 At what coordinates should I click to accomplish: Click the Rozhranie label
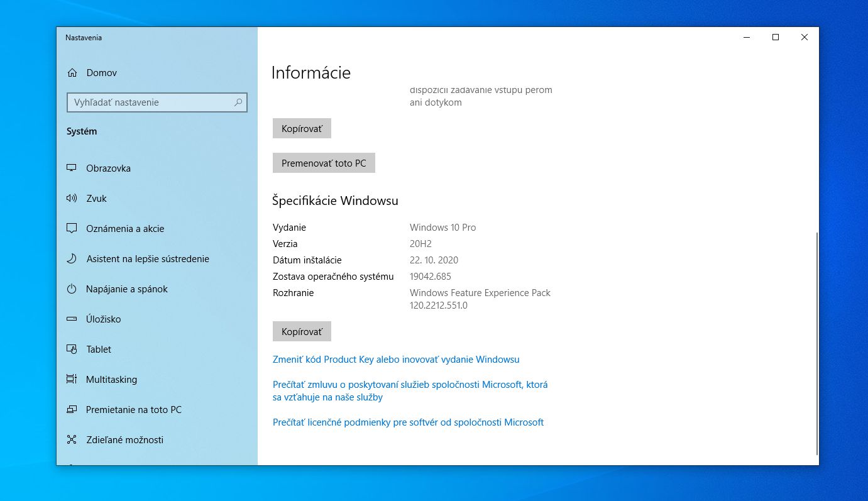(x=293, y=293)
